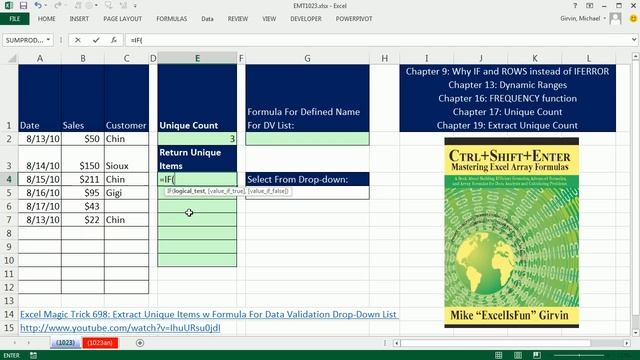Switch to the Data ribbon tab
The image size is (640, 360).
[x=207, y=19]
